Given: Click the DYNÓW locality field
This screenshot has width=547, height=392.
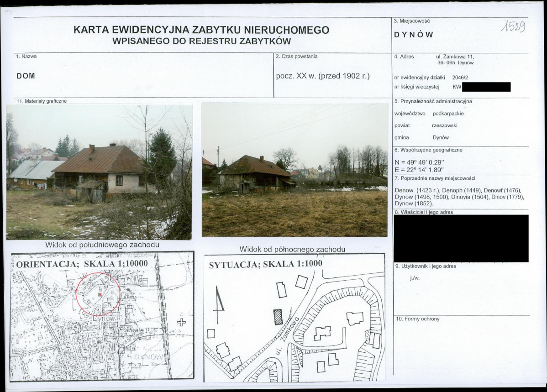Looking at the screenshot, I should pos(413,35).
